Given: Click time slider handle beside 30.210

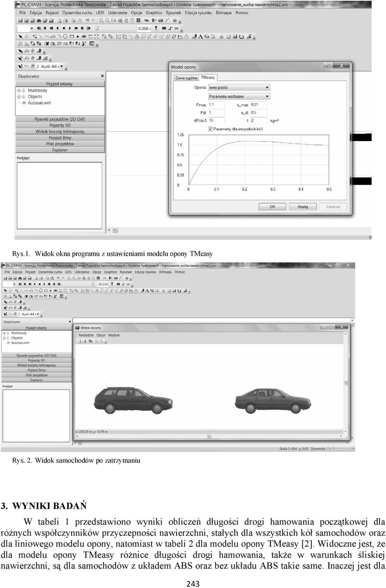Looking at the screenshot, I should pos(93,284).
